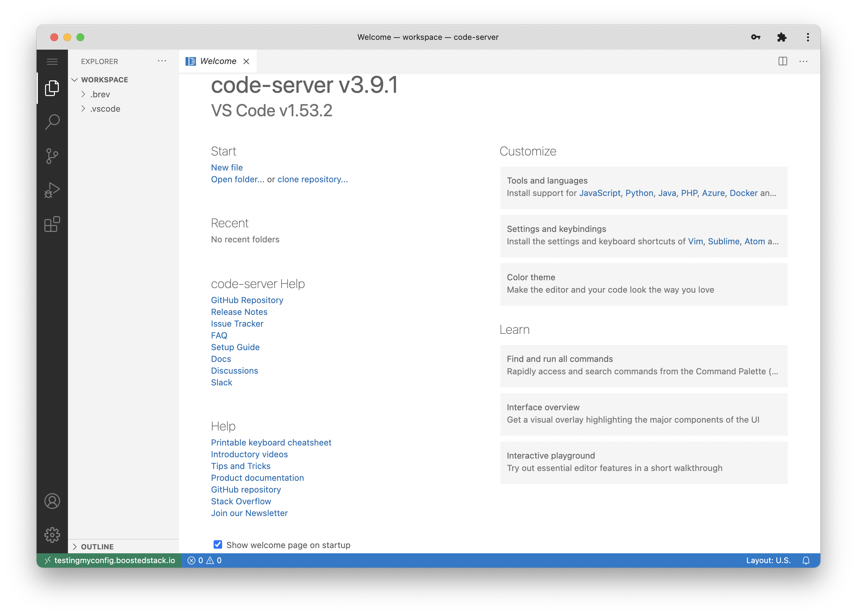Viewport: 857px width, 616px height.
Task: Select the Welcome tab
Action: point(218,61)
